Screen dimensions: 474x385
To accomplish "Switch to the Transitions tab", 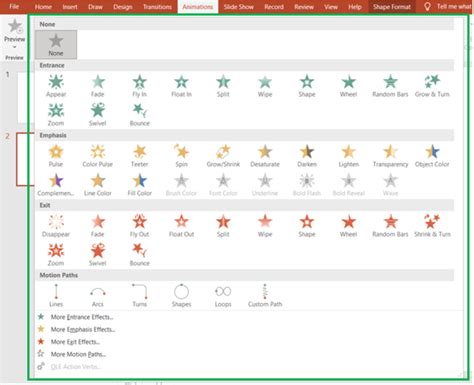I will (157, 7).
